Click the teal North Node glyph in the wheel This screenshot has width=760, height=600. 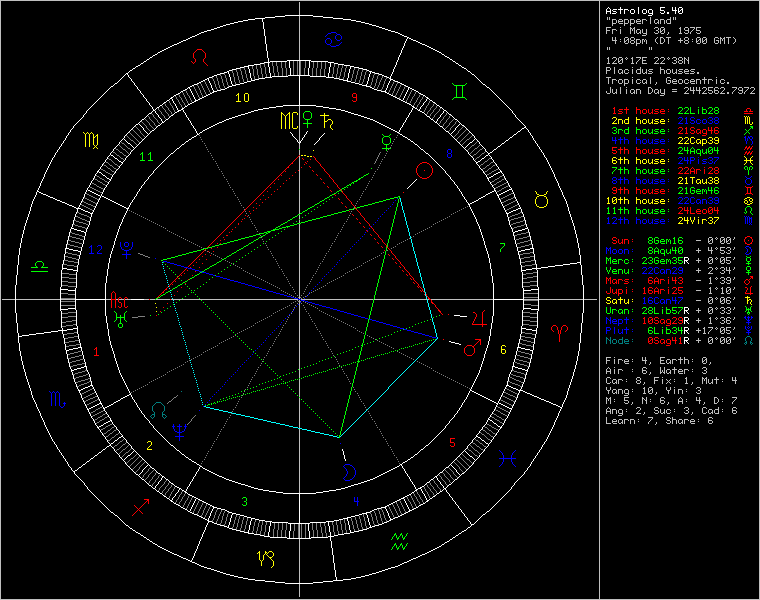(x=158, y=410)
